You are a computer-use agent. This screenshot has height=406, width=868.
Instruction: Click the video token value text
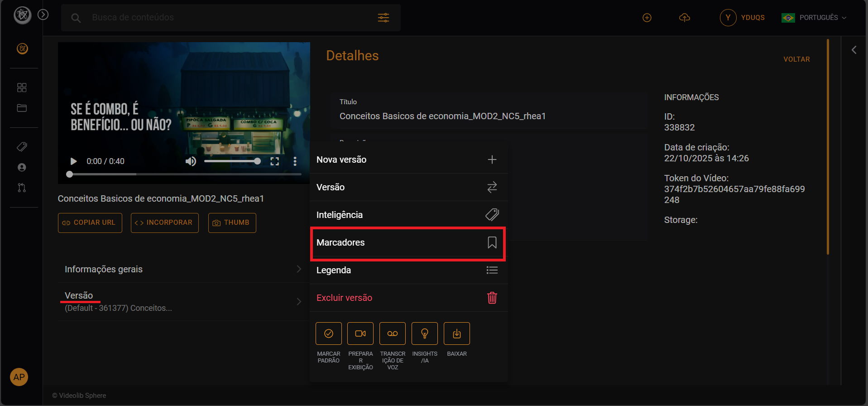coord(734,194)
